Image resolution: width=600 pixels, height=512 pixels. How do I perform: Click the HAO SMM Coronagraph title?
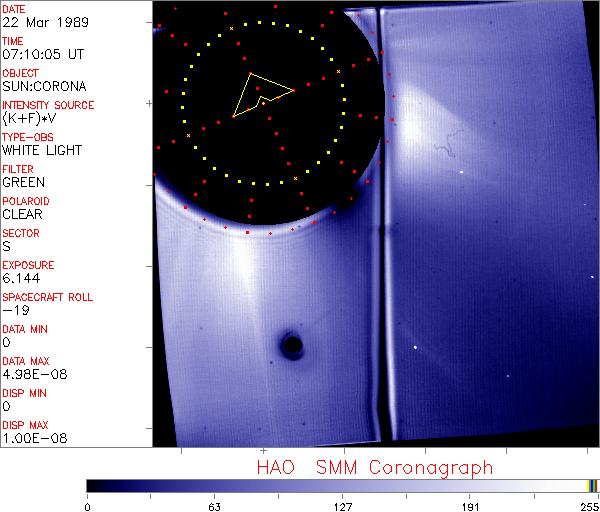click(375, 467)
